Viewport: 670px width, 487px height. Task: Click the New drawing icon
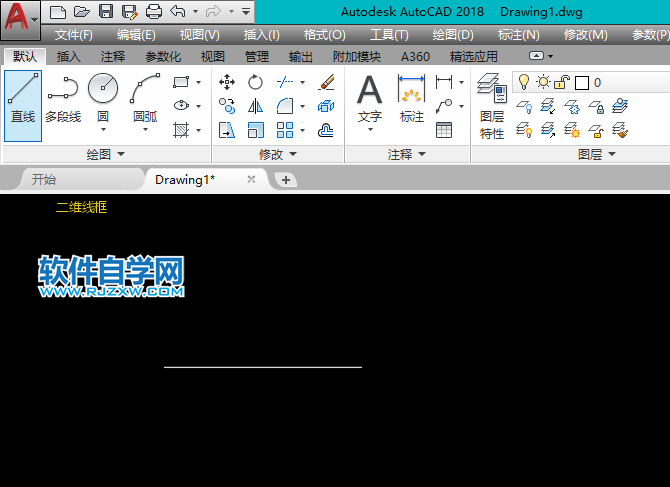tap(58, 12)
